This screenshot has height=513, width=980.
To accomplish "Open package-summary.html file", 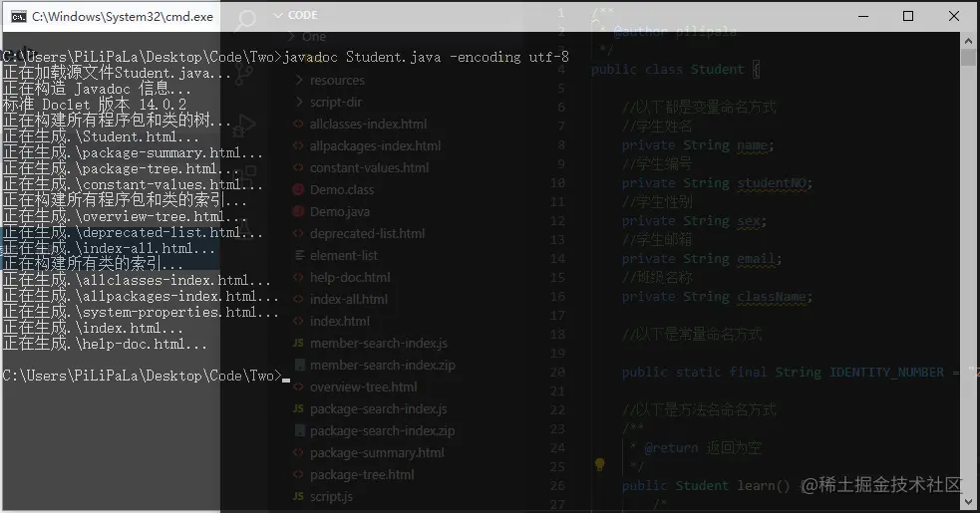I will (x=369, y=452).
